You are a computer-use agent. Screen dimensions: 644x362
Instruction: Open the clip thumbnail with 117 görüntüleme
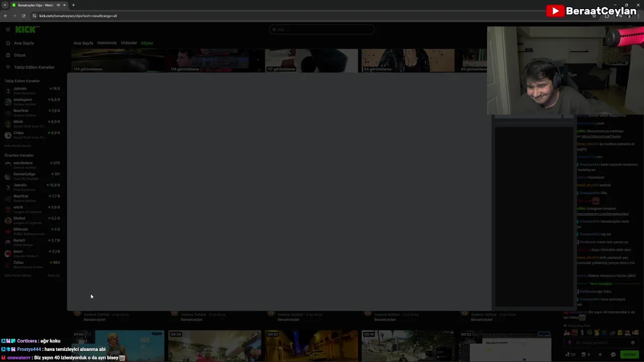[311, 61]
